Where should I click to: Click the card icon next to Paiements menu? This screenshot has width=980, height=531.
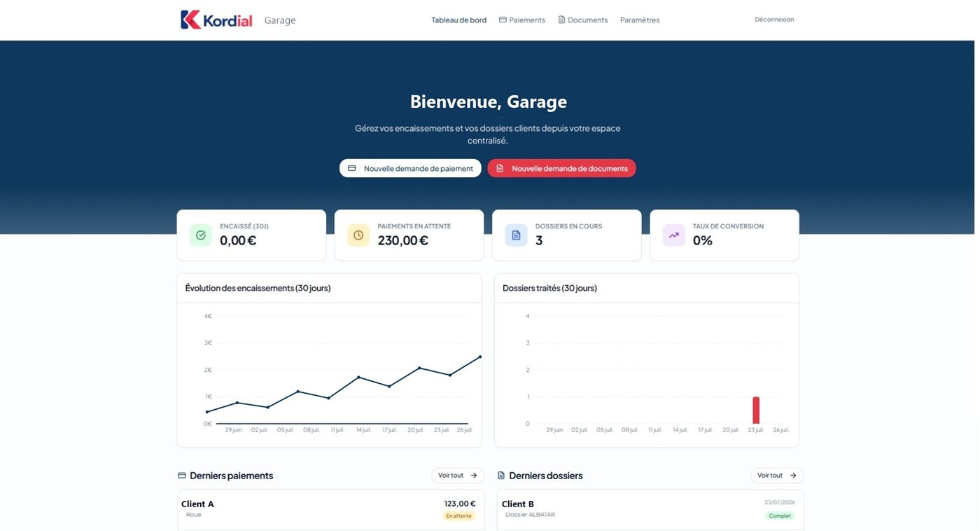click(503, 20)
